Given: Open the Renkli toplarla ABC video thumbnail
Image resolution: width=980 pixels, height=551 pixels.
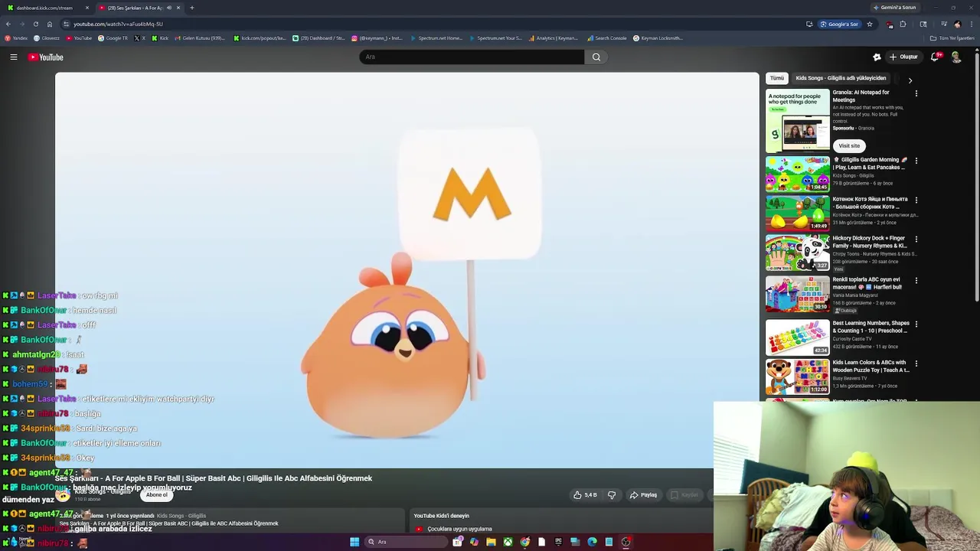Looking at the screenshot, I should [798, 295].
